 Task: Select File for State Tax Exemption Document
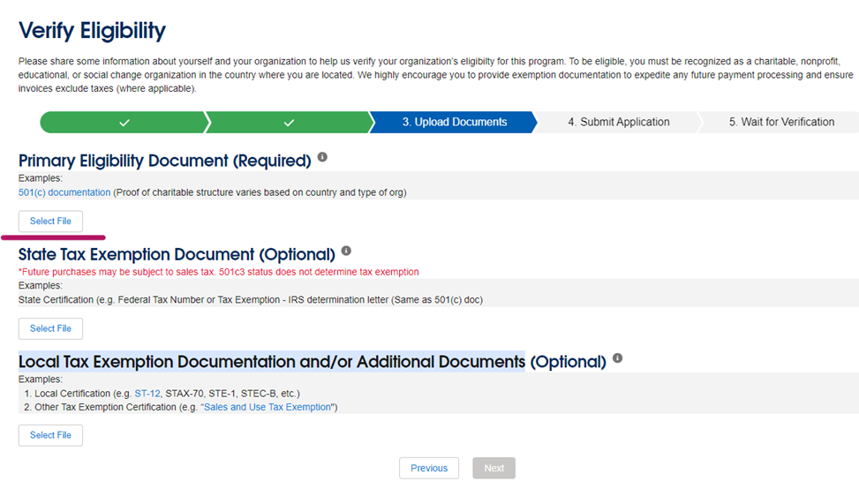(x=50, y=328)
